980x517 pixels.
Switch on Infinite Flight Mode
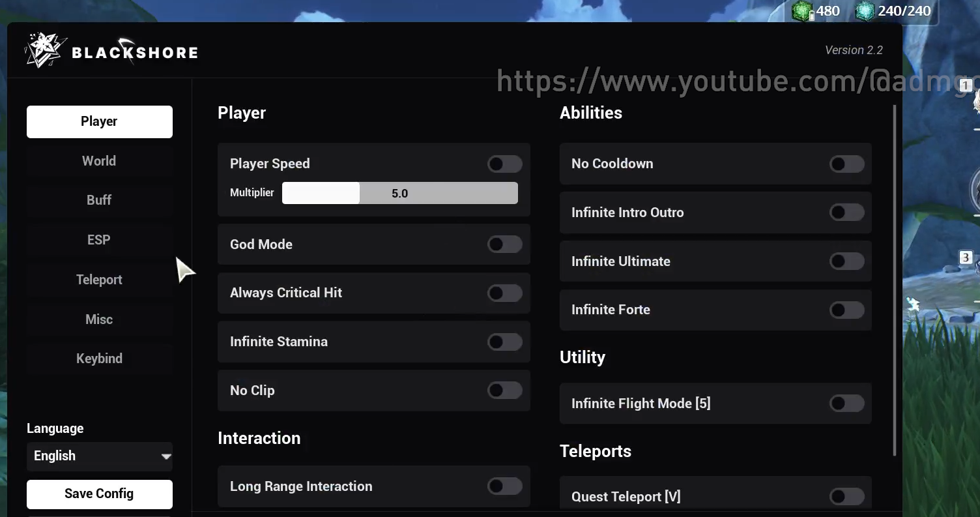tap(846, 404)
